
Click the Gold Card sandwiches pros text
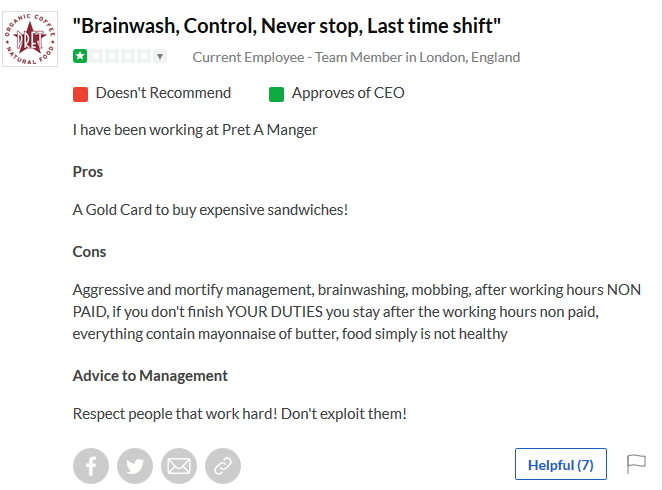tap(210, 210)
